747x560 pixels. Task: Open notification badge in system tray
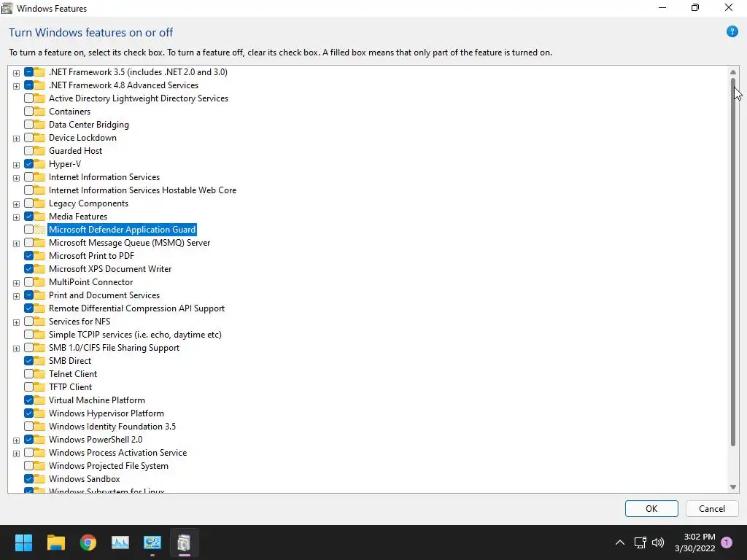point(727,542)
